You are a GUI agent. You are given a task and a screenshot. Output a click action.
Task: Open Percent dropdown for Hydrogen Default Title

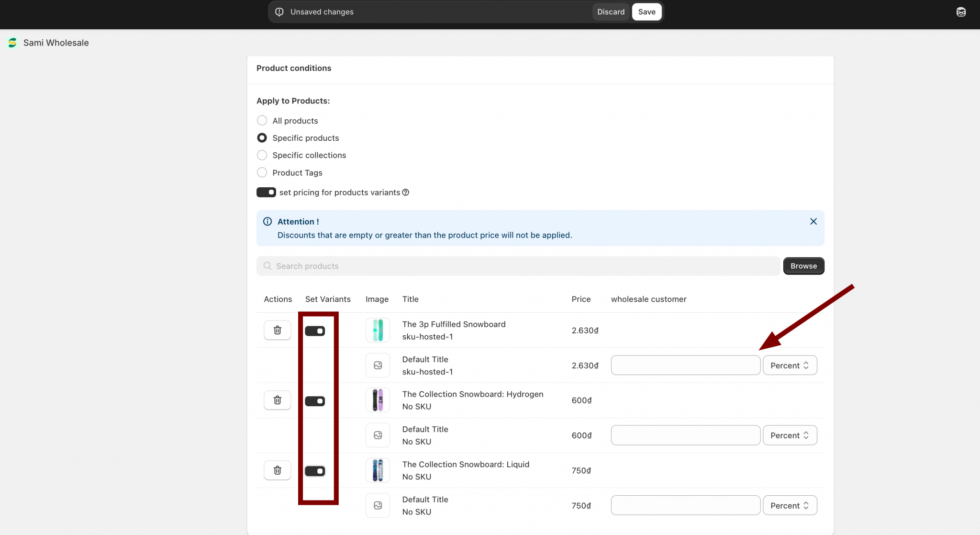click(790, 435)
